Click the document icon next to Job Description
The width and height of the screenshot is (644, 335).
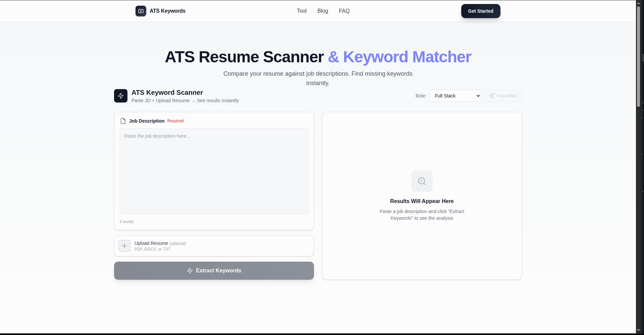[123, 121]
